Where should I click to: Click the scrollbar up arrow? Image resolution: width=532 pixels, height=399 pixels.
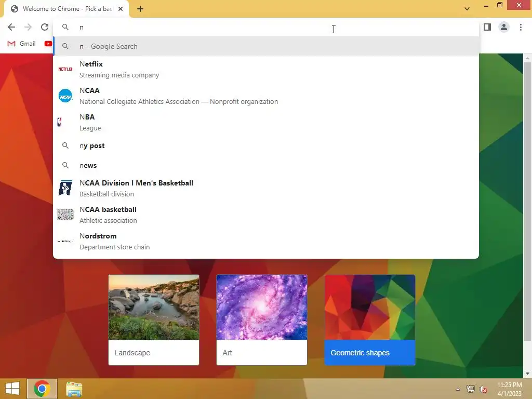527,58
